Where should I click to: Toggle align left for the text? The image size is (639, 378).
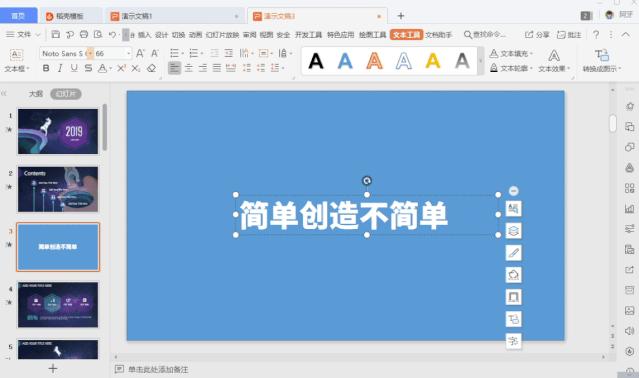174,68
